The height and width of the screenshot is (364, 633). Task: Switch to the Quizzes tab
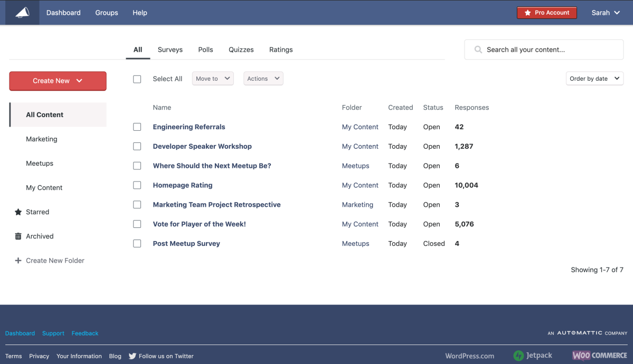241,50
